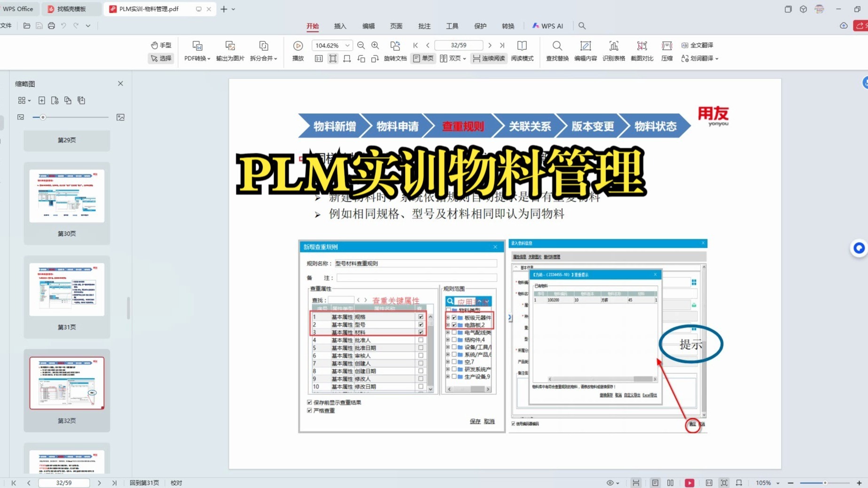Screen dimensions: 868x488
Task: Open Reading Mode (阅读模式)
Action: 522,51
